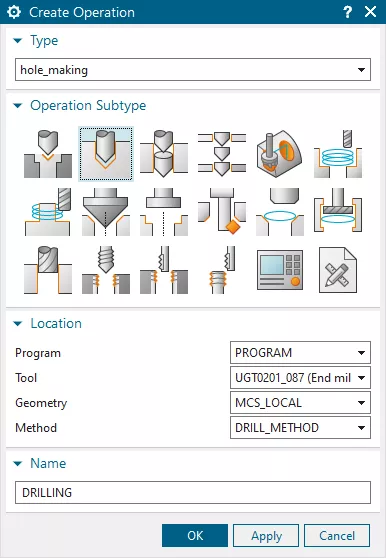Choose the Thread Milling subtype icon
The width and height of the screenshot is (386, 558).
click(164, 270)
